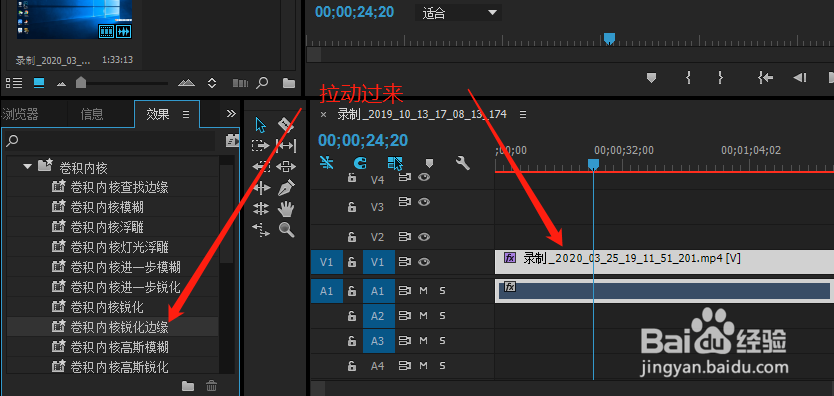Switch project panel to list view

tap(14, 83)
